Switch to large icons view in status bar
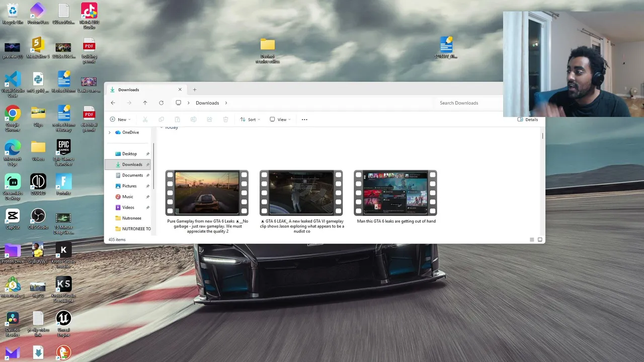The image size is (644, 362). click(540, 240)
